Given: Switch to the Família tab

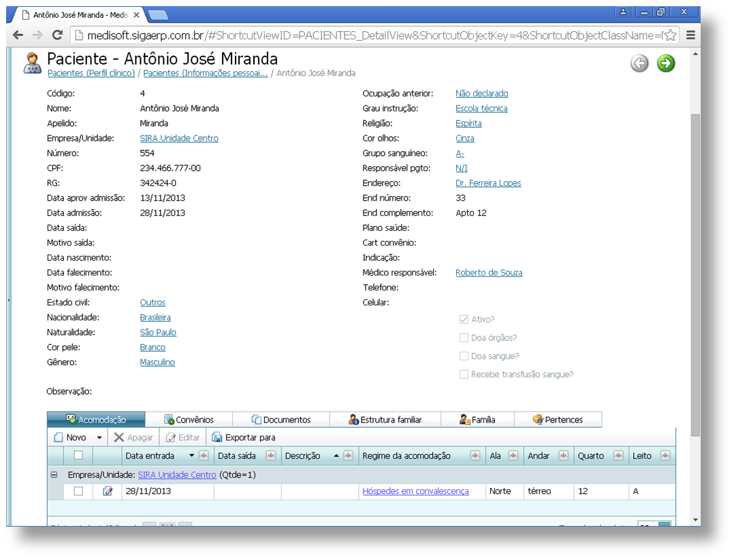Looking at the screenshot, I should [477, 420].
